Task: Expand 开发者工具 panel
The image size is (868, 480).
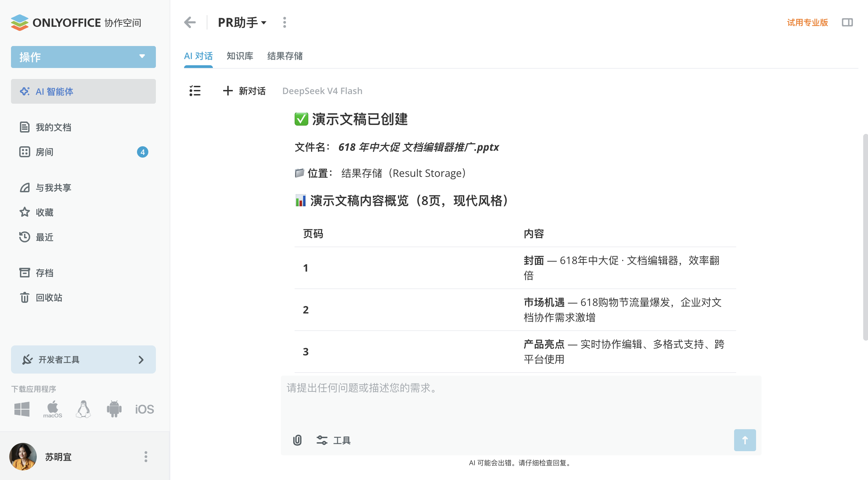Action: pyautogui.click(x=83, y=359)
